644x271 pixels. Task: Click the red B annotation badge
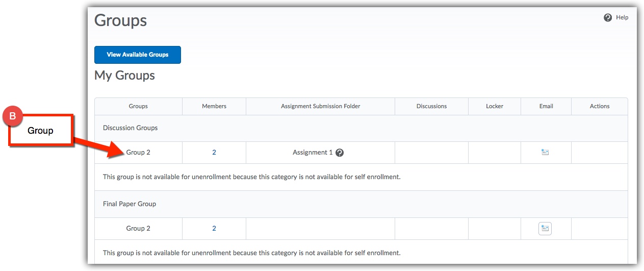13,116
